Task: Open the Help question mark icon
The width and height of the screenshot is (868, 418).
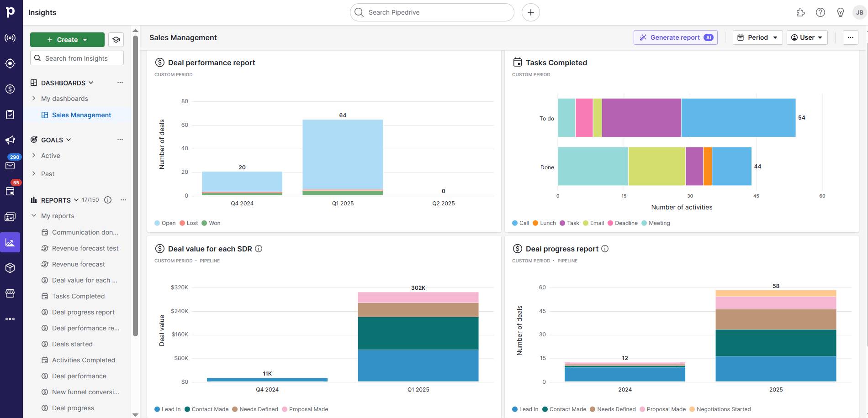Action: pos(820,12)
